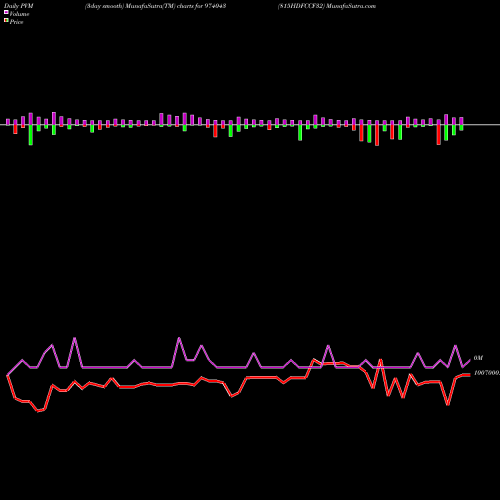
Task: Click the '1007000' price axis label
Action: tap(487, 373)
